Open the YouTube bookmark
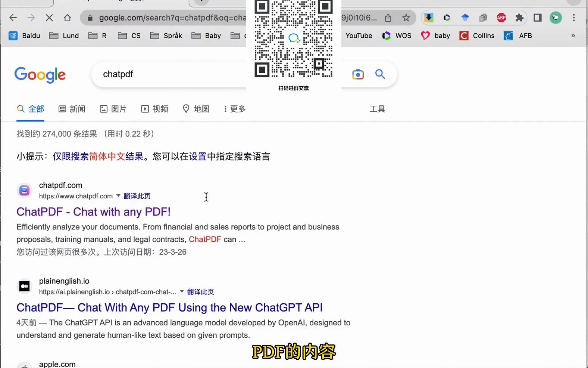The image size is (588, 368). click(359, 35)
